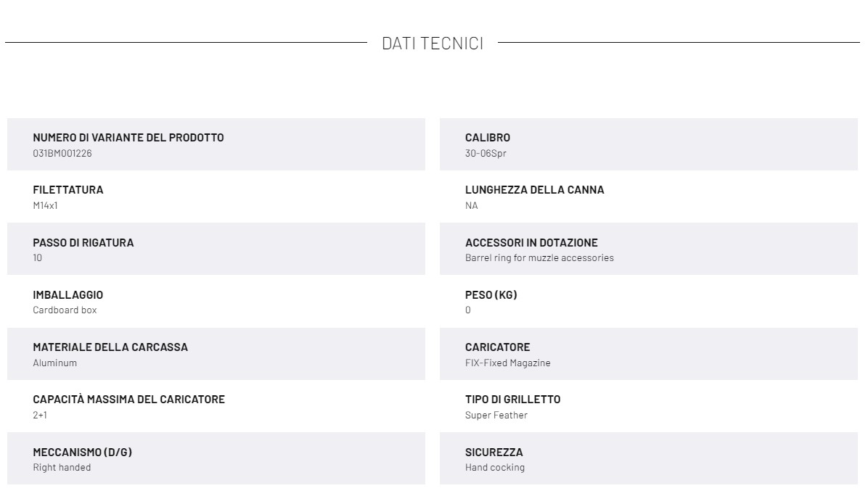
Task: Click the CALIBRO label
Action: (488, 137)
